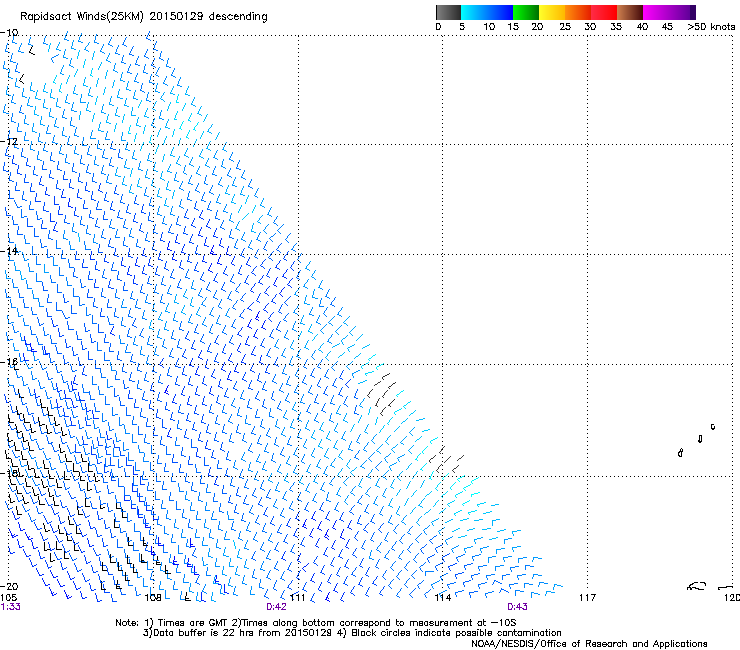This screenshot has width=740, height=650.
Task: Click the 'Times are GMT' note line
Action: click(x=316, y=623)
